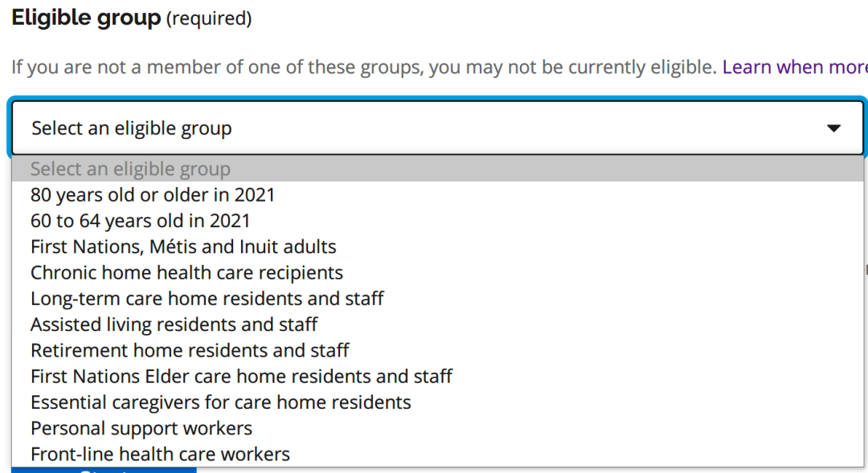
Task: Choose 80 years old or older in 2021
Action: tap(437, 194)
